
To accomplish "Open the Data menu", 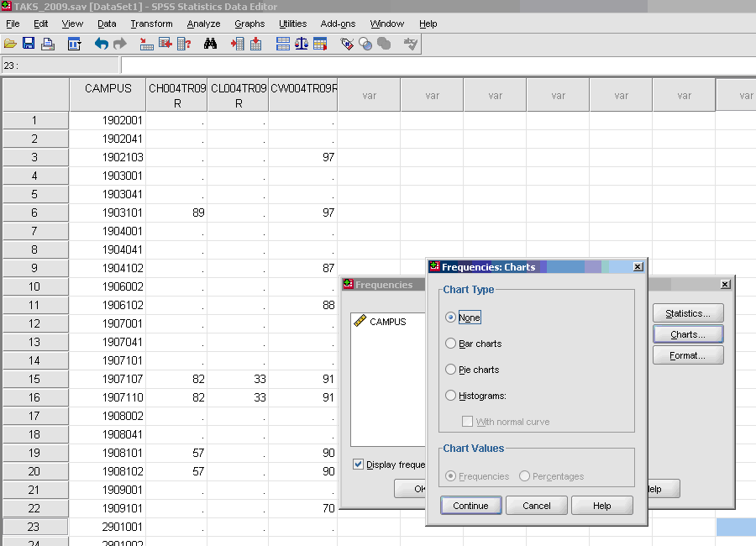I will pyautogui.click(x=107, y=24).
